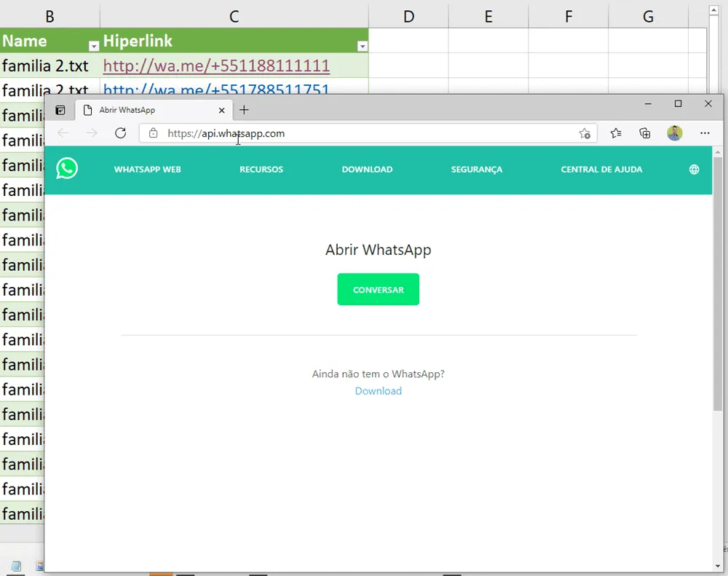This screenshot has height=576, width=728.
Task: Open the Favorites list icon
Action: click(616, 133)
